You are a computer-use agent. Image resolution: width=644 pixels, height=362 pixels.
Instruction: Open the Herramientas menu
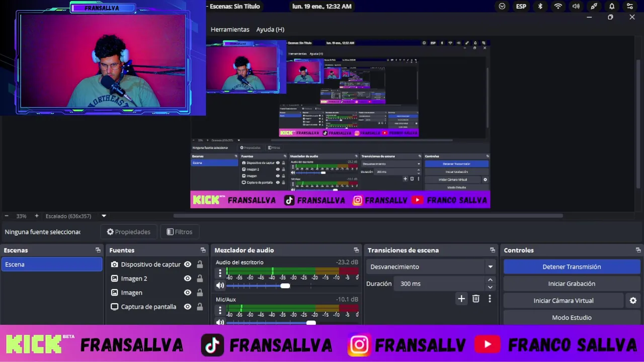(x=230, y=30)
